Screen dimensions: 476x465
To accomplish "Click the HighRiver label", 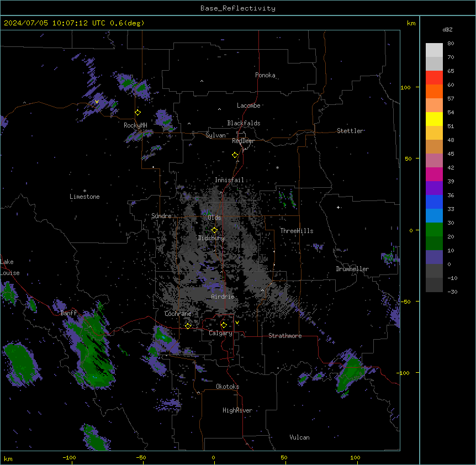I will (x=237, y=410).
